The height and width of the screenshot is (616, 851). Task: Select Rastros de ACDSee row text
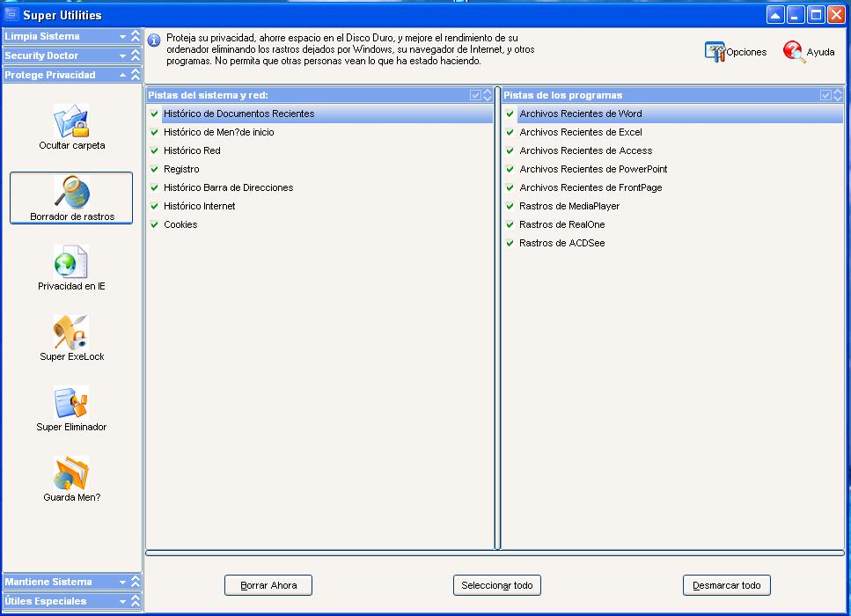click(x=561, y=243)
